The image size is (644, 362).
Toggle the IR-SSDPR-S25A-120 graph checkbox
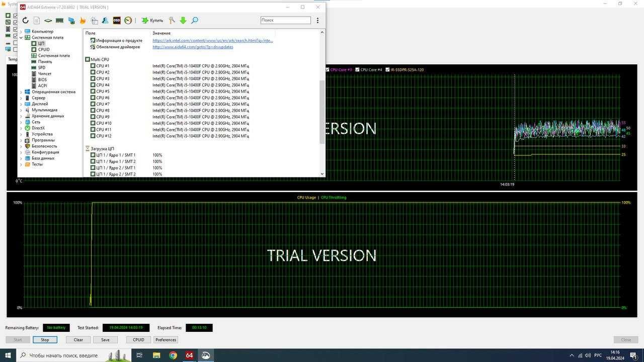[387, 70]
